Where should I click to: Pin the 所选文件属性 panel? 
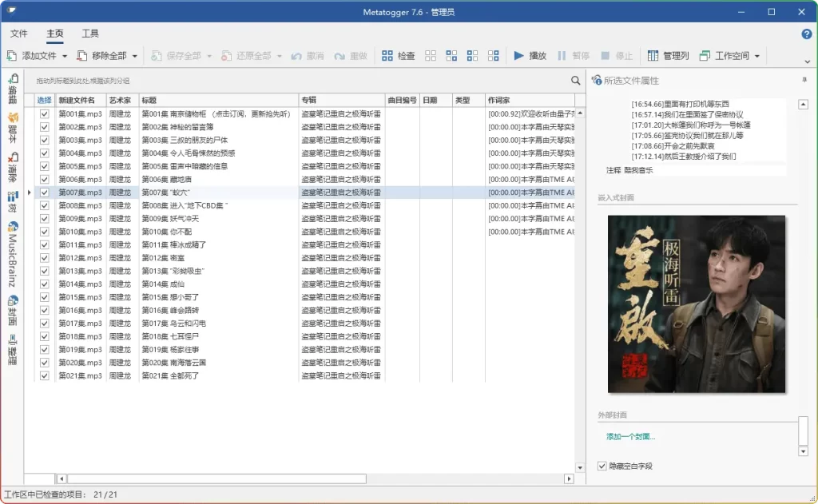pos(804,80)
